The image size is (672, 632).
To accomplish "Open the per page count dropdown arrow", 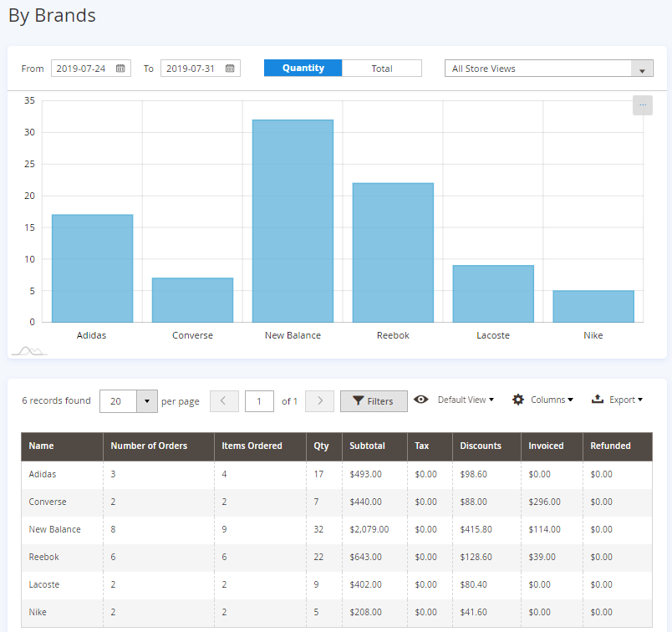I will click(146, 401).
